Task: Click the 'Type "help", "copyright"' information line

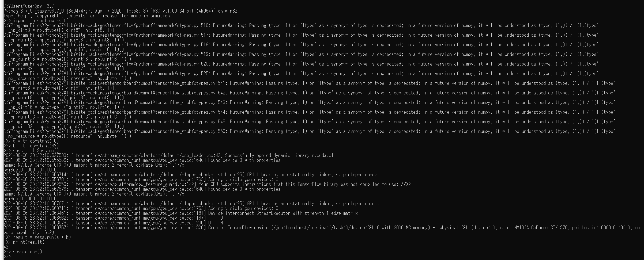Action: (x=88, y=16)
